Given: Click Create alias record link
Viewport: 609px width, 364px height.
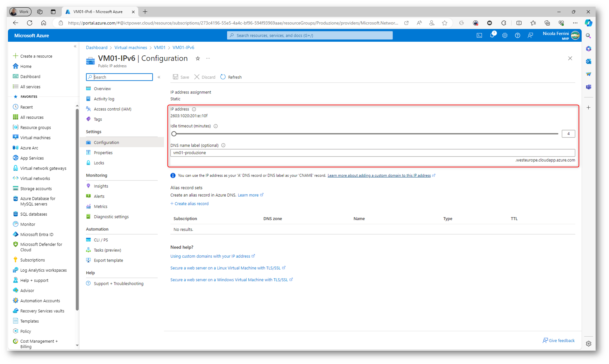Looking at the screenshot, I should point(189,204).
